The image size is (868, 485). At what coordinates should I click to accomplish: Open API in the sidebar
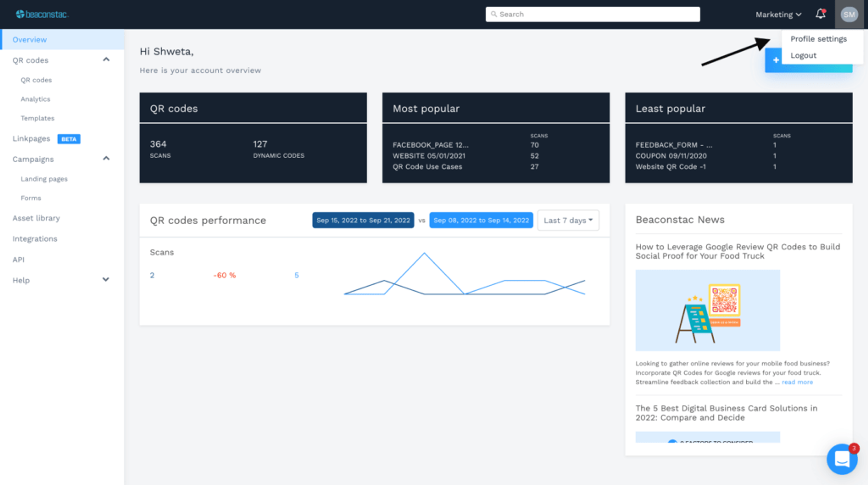18,260
